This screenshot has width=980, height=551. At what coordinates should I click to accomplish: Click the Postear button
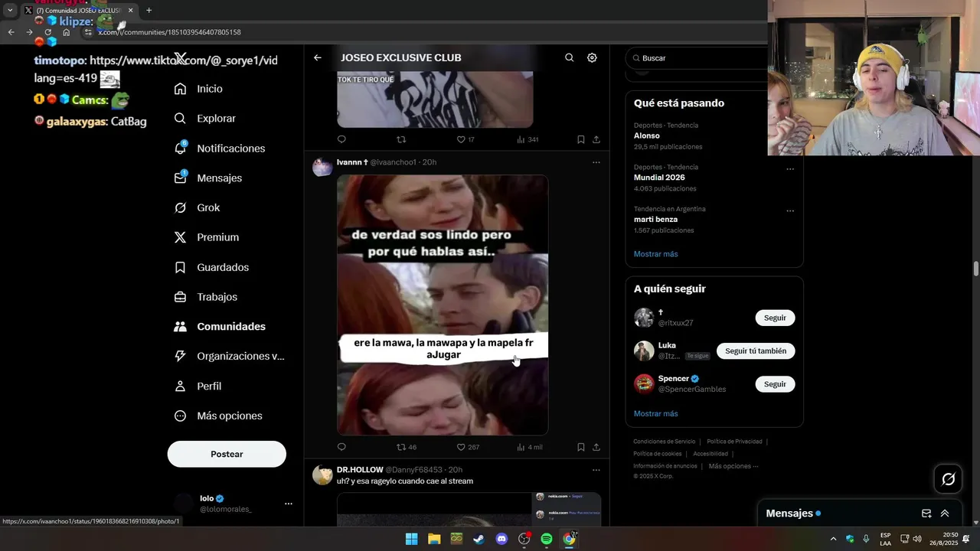[x=227, y=454]
